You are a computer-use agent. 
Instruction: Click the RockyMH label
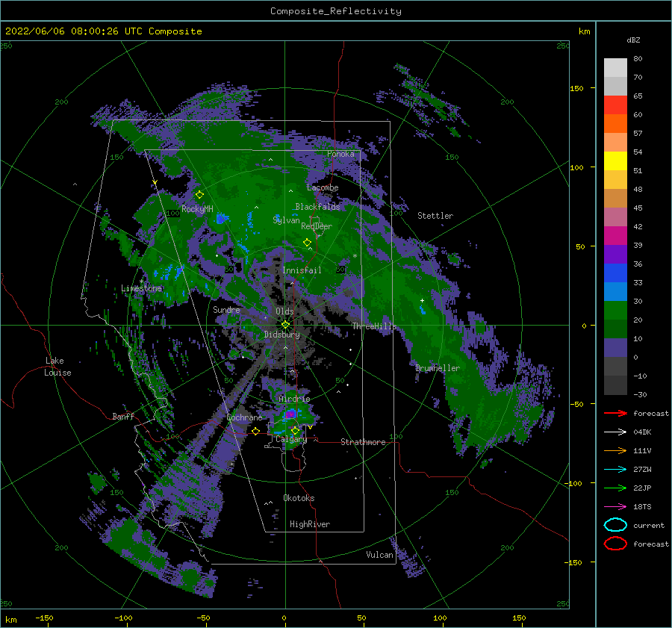pos(198,209)
